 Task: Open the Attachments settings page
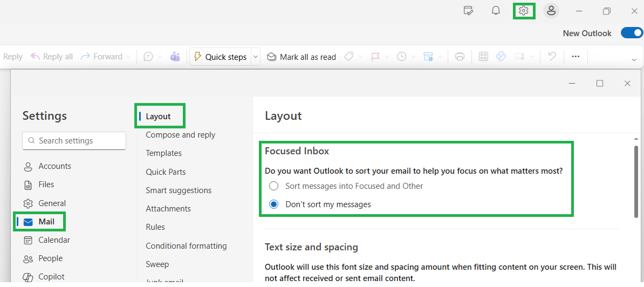point(168,209)
